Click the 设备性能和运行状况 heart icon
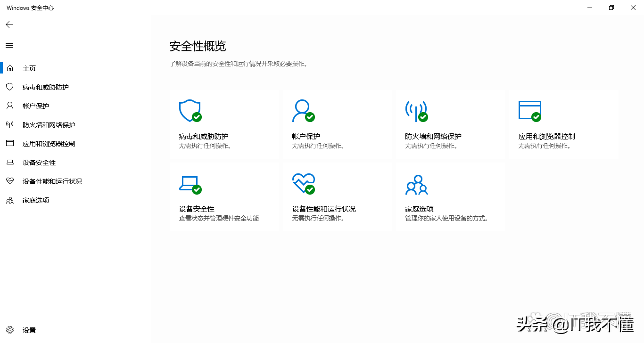Image resolution: width=644 pixels, height=343 pixels. pyautogui.click(x=303, y=183)
